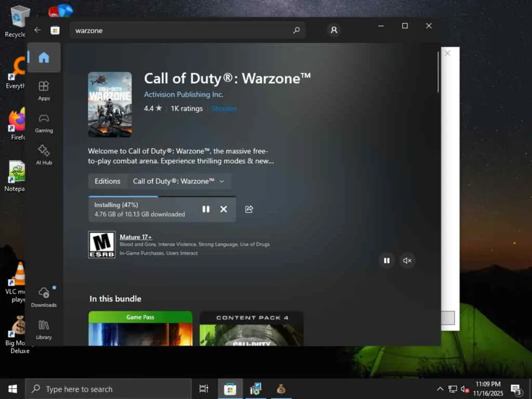Screen dimensions: 532x399
Task: Toggle the trailer video mute button
Action: tap(407, 261)
